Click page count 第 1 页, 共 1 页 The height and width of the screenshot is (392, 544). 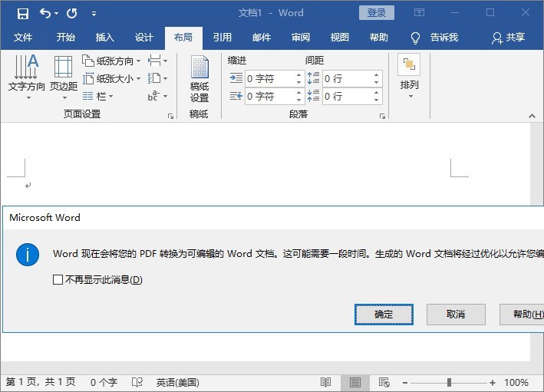pyautogui.click(x=41, y=382)
